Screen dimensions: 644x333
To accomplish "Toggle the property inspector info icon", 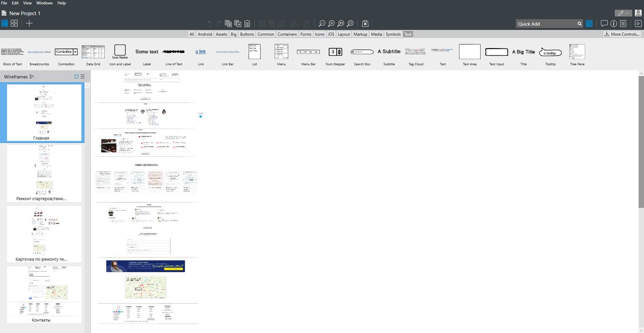I will pos(614,23).
